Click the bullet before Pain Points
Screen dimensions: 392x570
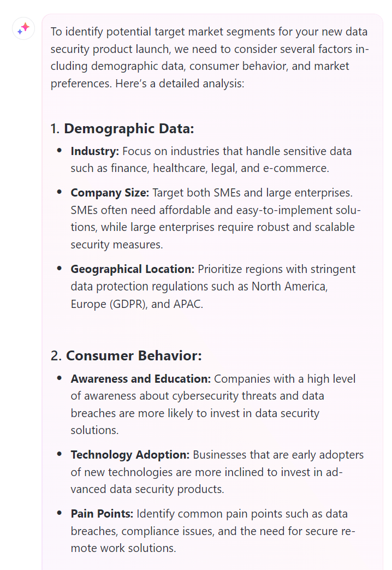tap(60, 513)
